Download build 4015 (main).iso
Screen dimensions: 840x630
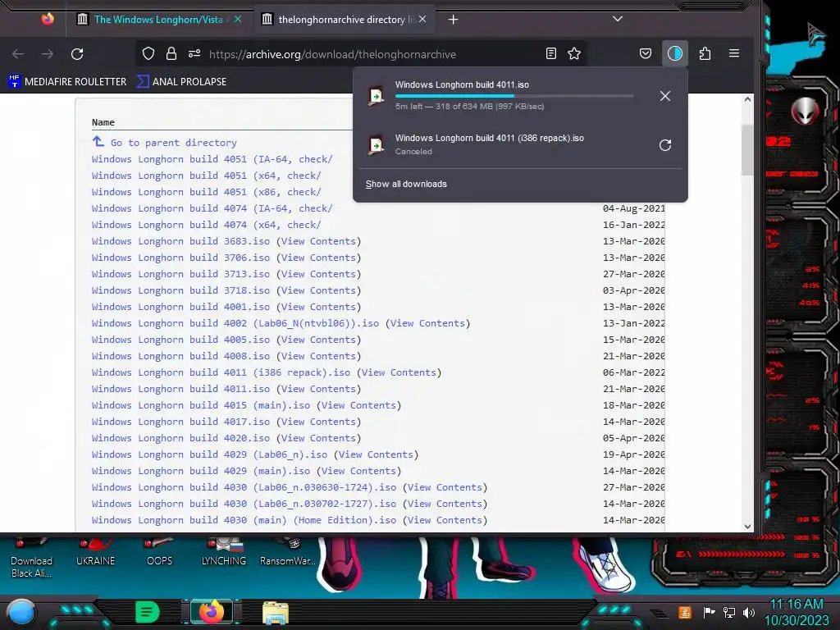click(201, 405)
